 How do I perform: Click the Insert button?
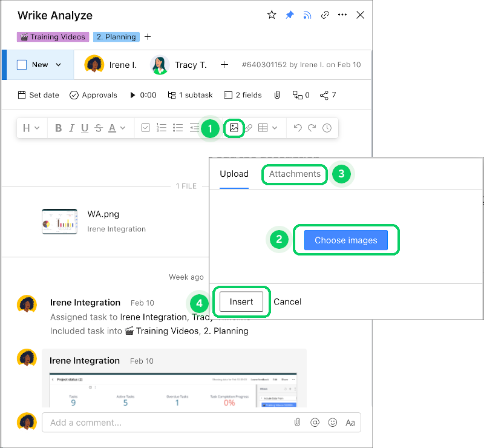241,301
